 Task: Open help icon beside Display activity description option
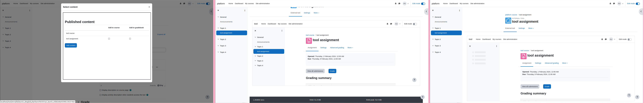click(x=147, y=95)
